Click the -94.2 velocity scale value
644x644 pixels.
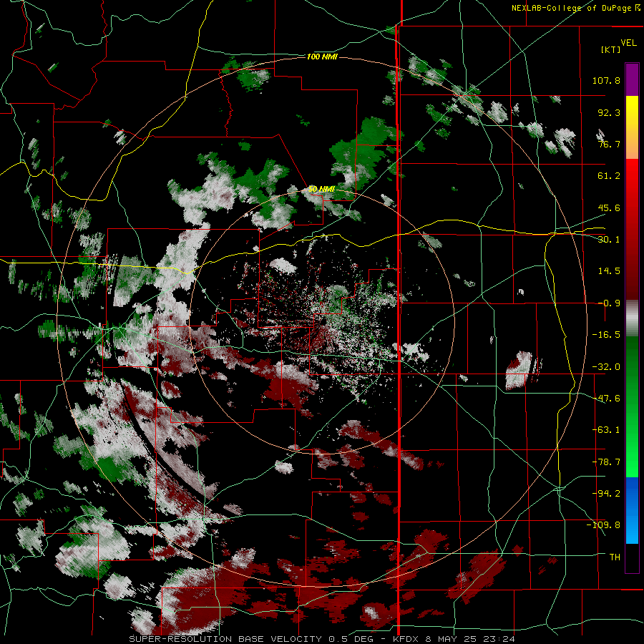606,493
